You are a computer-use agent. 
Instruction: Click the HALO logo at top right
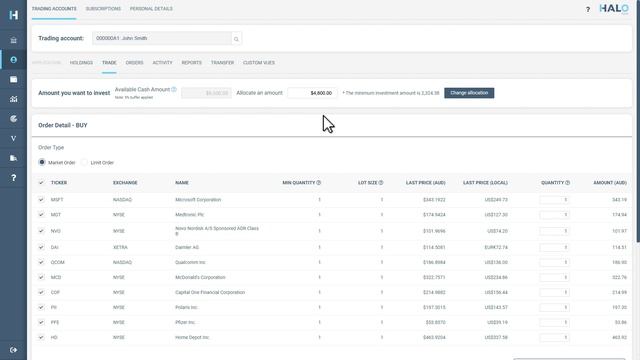point(614,9)
